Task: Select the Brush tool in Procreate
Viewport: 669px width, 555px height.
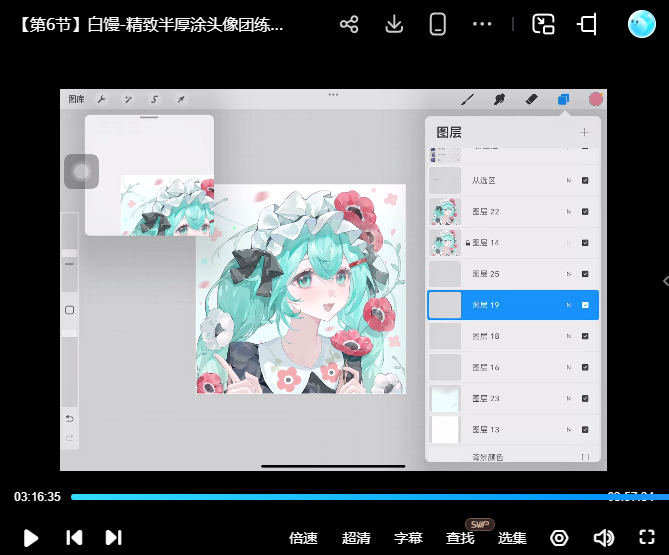Action: click(468, 99)
